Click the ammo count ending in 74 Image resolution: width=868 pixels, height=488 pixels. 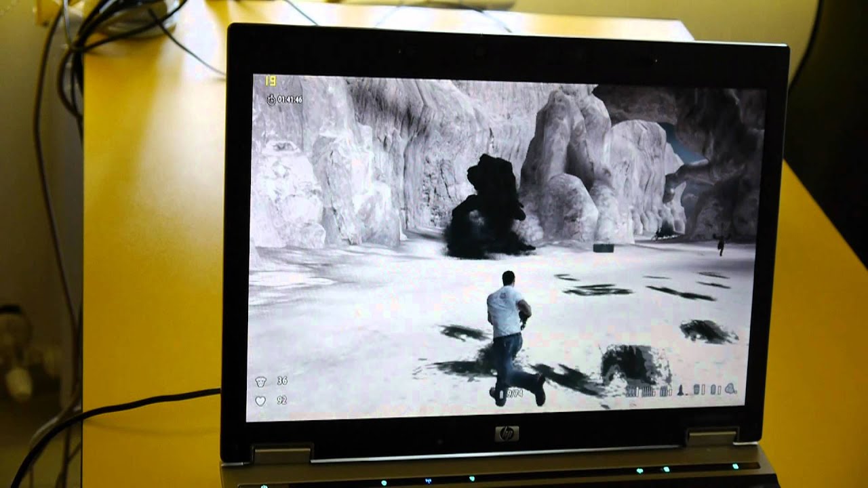tap(515, 392)
